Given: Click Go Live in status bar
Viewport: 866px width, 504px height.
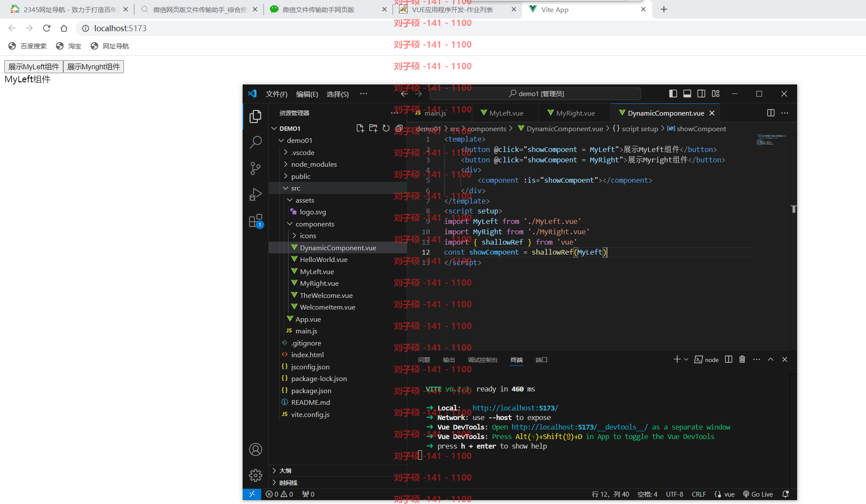Looking at the screenshot, I should pyautogui.click(x=758, y=494).
